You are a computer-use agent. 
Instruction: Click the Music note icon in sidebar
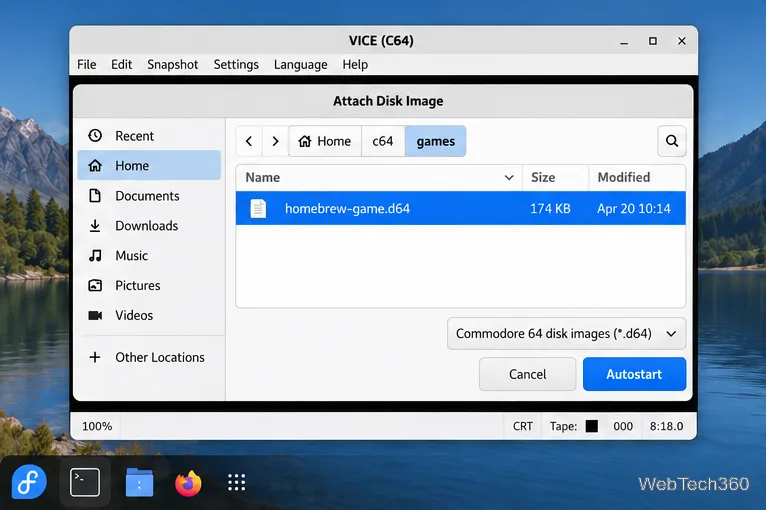95,255
